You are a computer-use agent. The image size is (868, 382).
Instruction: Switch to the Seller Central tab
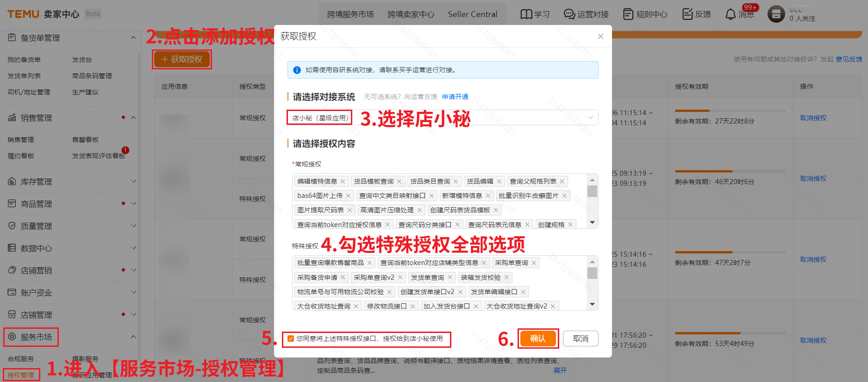472,14
